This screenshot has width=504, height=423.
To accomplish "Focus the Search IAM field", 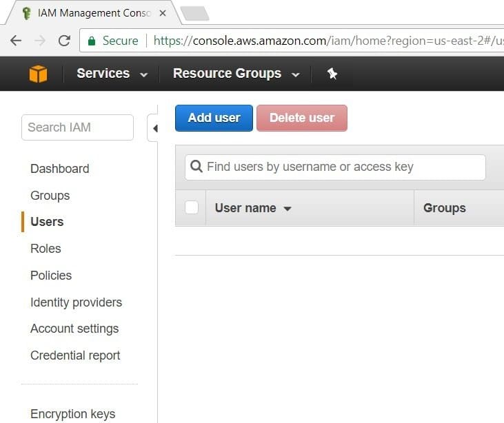I will pyautogui.click(x=77, y=127).
